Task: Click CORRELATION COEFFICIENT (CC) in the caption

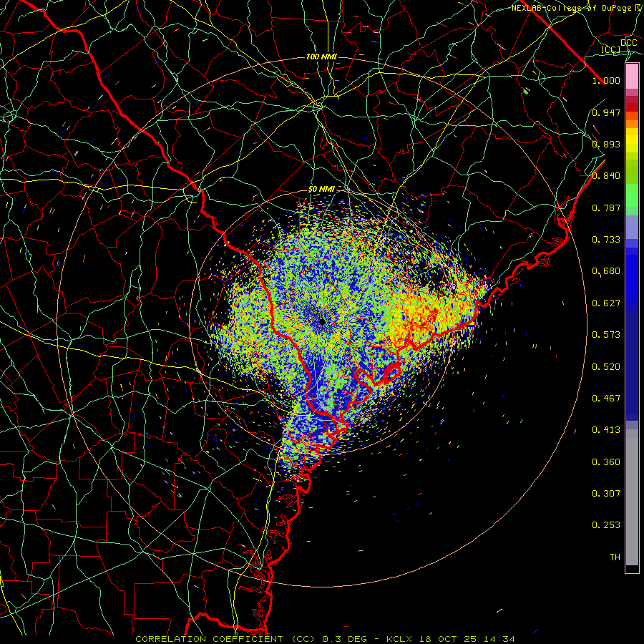Action: pos(225,639)
